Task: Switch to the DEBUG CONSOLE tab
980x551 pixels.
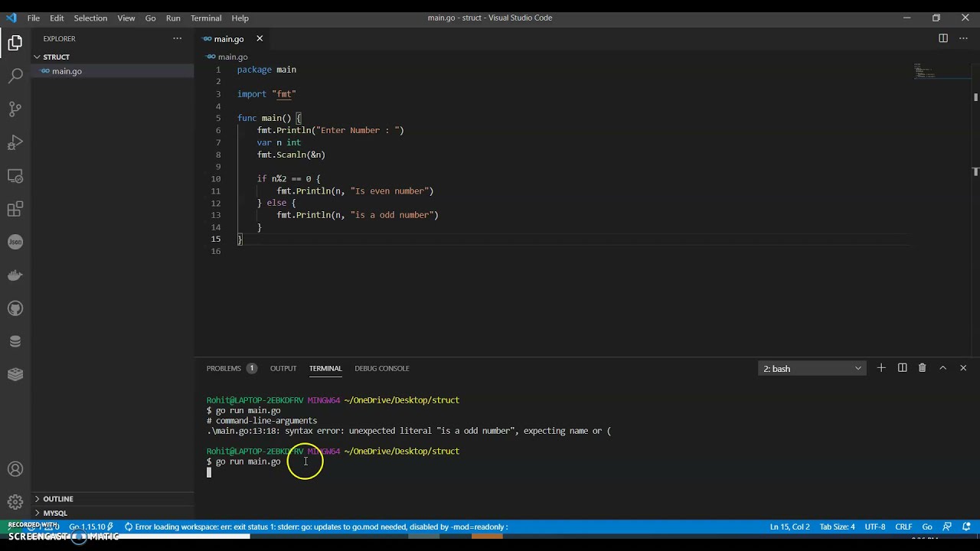Action: pos(382,368)
